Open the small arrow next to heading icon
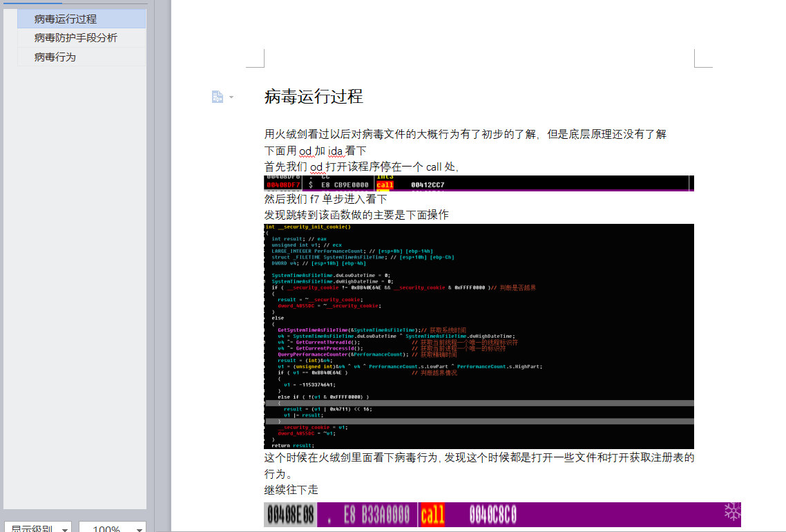 (231, 97)
